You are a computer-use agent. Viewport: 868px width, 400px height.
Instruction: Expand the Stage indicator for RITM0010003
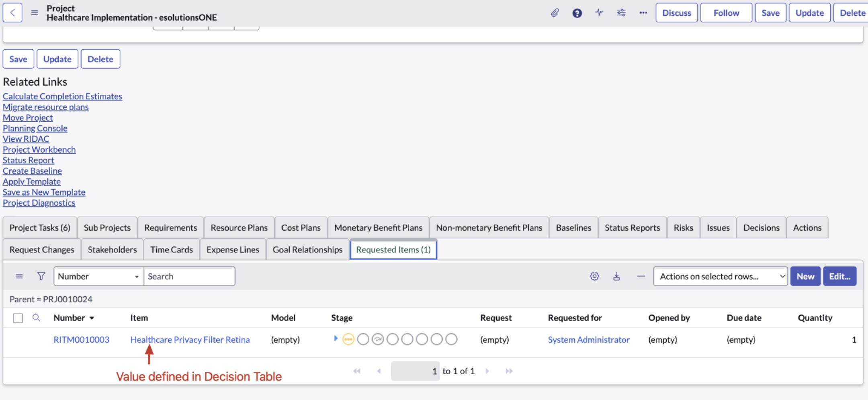click(336, 339)
